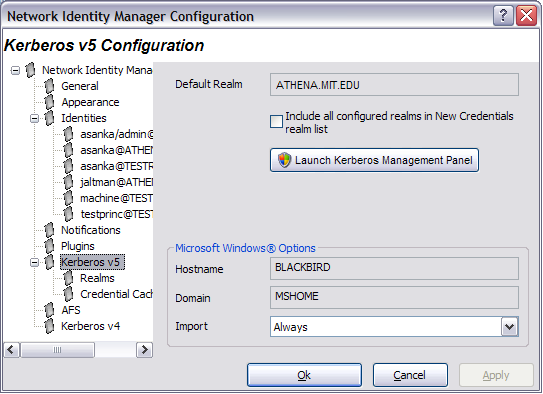Click the icon beside General
543x394 pixels.
click(x=50, y=86)
